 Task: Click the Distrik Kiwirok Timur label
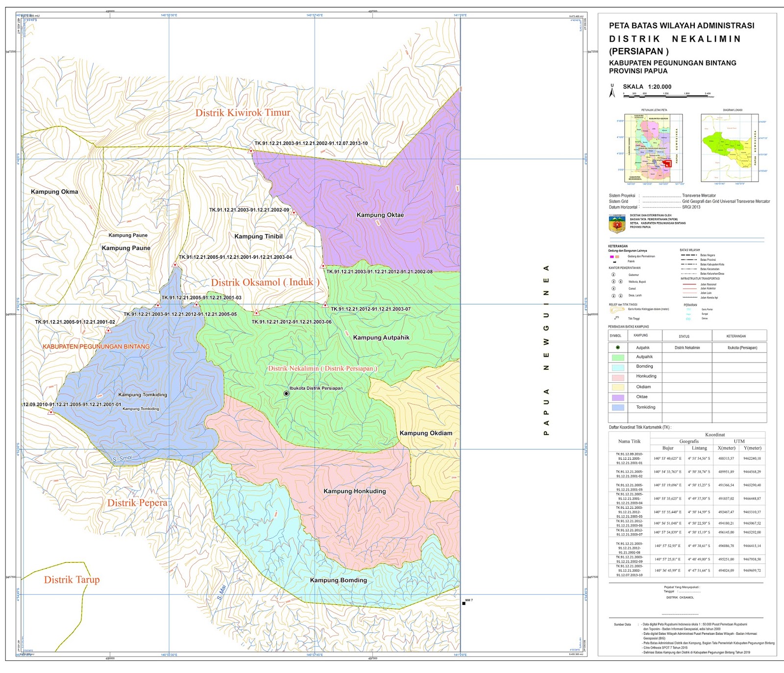tap(243, 113)
